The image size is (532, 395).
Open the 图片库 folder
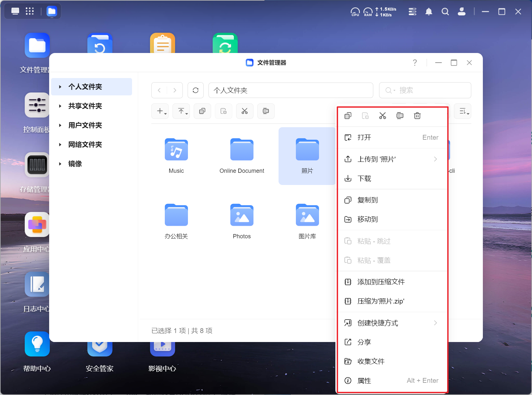click(x=307, y=222)
